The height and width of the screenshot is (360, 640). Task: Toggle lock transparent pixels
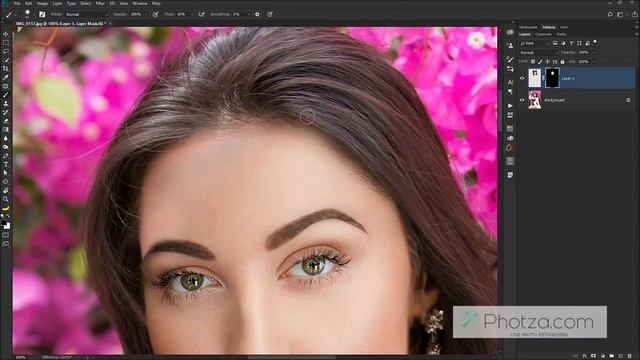[533, 62]
